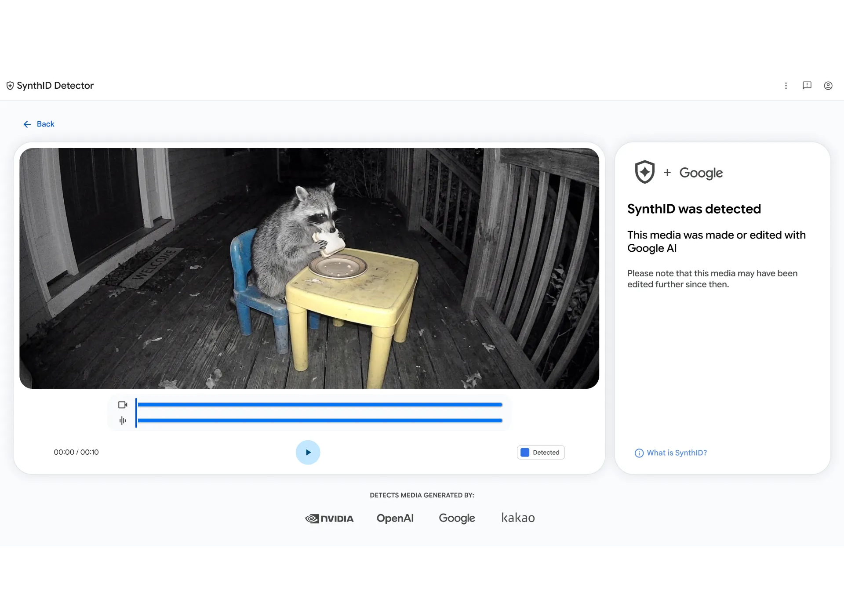The width and height of the screenshot is (844, 616).
Task: Click the SynthID was detected heading
Action: pyautogui.click(x=694, y=209)
